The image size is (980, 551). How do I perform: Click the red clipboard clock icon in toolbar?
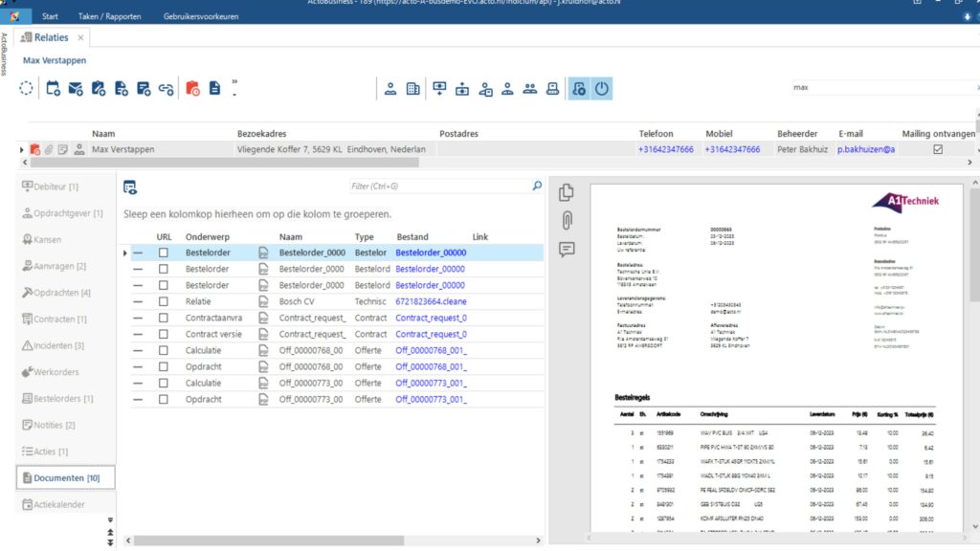192,89
